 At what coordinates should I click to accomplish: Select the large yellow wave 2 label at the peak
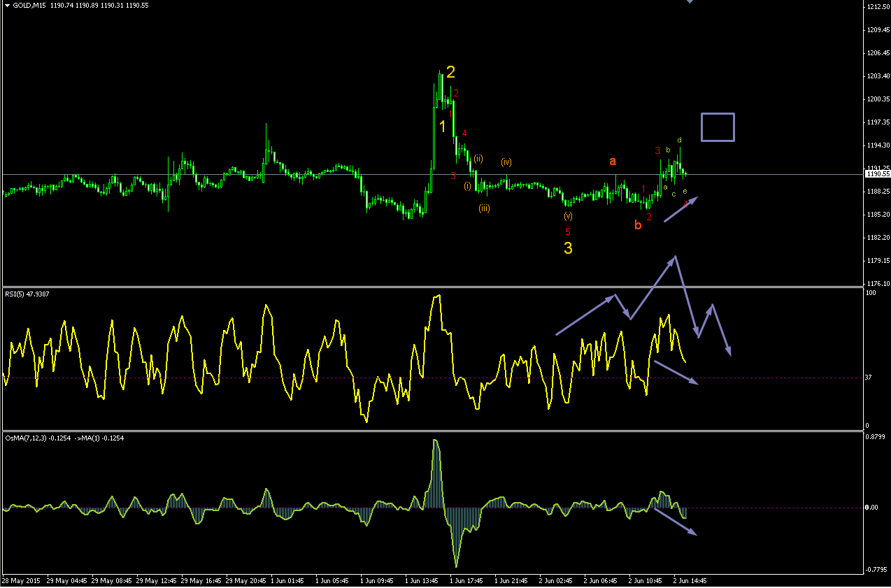coord(451,71)
